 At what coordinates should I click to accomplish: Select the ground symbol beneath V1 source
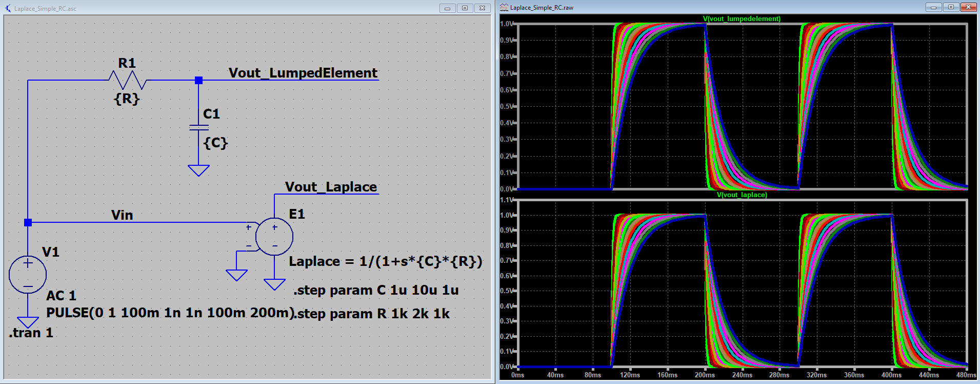coord(28,322)
